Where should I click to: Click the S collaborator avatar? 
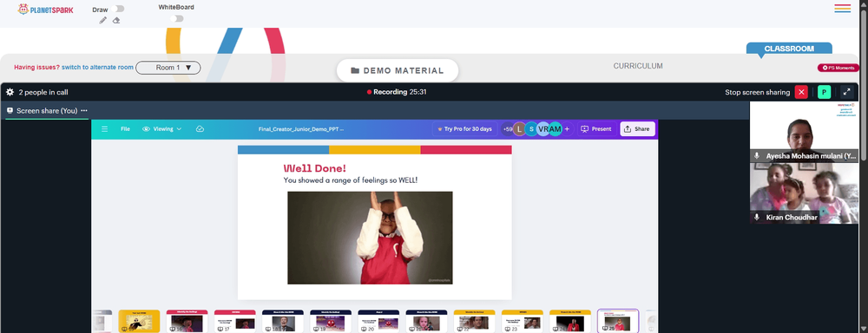click(x=531, y=129)
